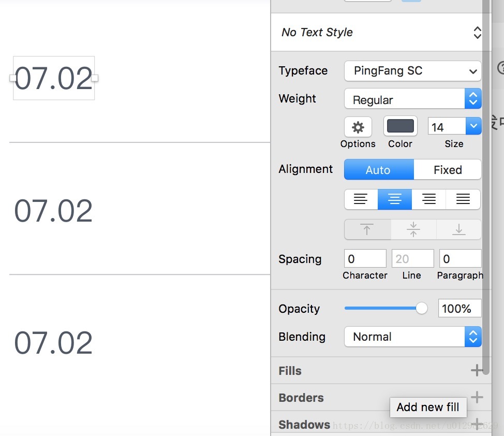Click the Character spacing input field

click(365, 258)
